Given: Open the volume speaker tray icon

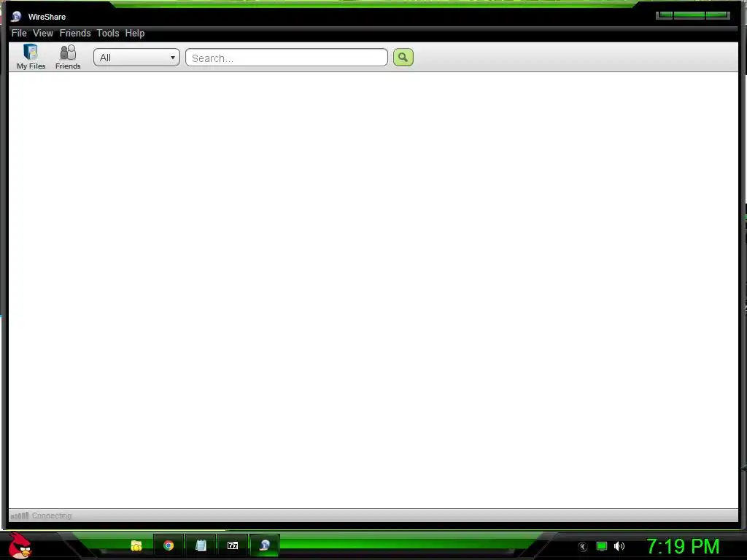Looking at the screenshot, I should click(x=619, y=546).
